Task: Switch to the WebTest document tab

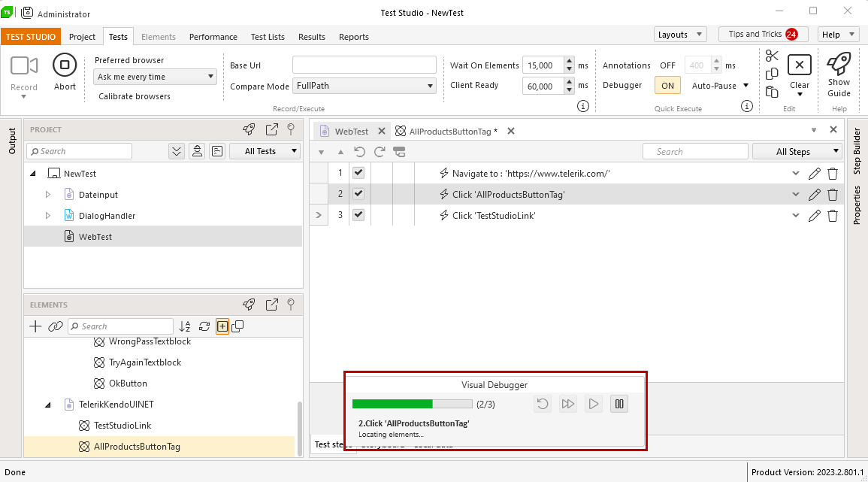Action: [x=351, y=132]
